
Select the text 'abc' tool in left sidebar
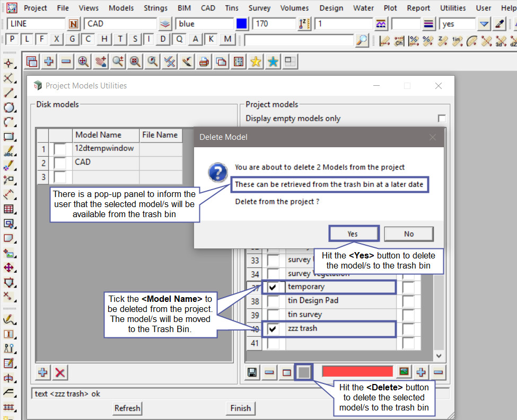tap(9, 151)
